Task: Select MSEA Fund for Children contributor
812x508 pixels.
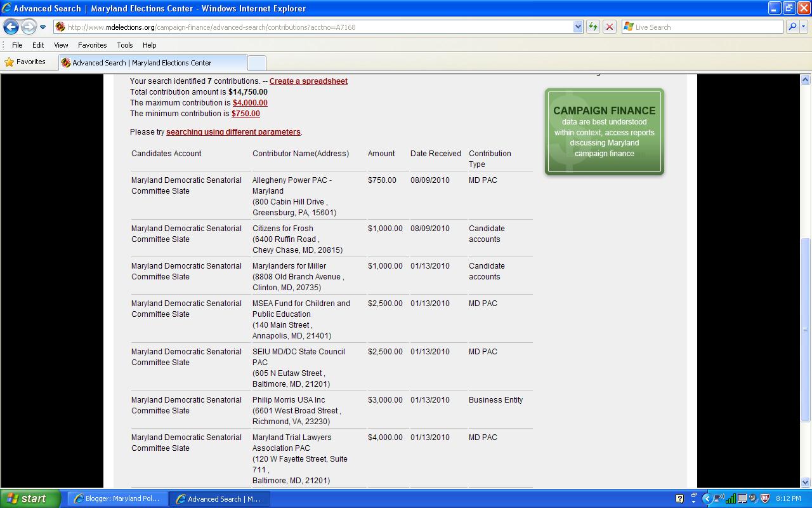Action: pos(301,309)
